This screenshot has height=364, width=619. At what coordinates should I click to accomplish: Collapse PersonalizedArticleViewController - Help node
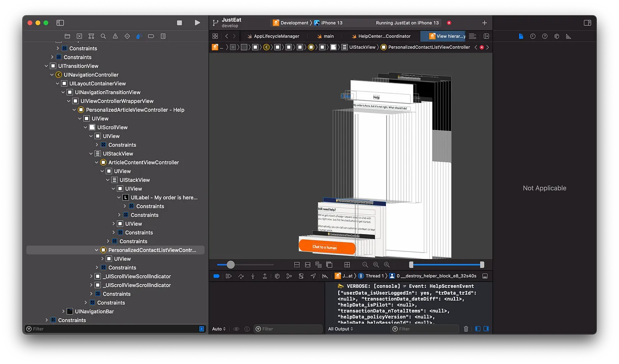point(74,110)
